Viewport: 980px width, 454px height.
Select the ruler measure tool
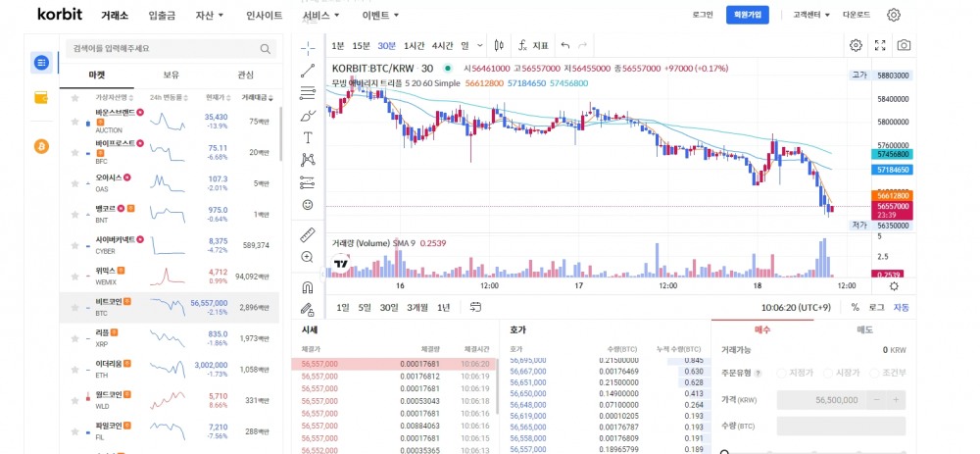coord(308,234)
